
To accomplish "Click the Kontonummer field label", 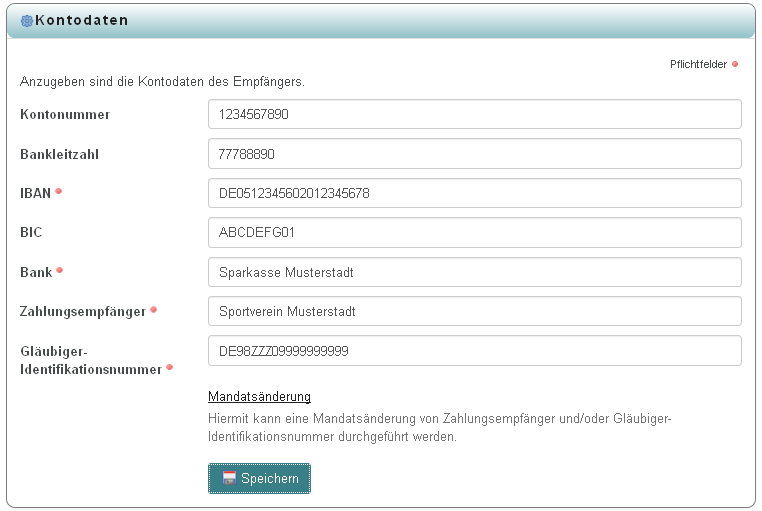I will click(x=65, y=114).
